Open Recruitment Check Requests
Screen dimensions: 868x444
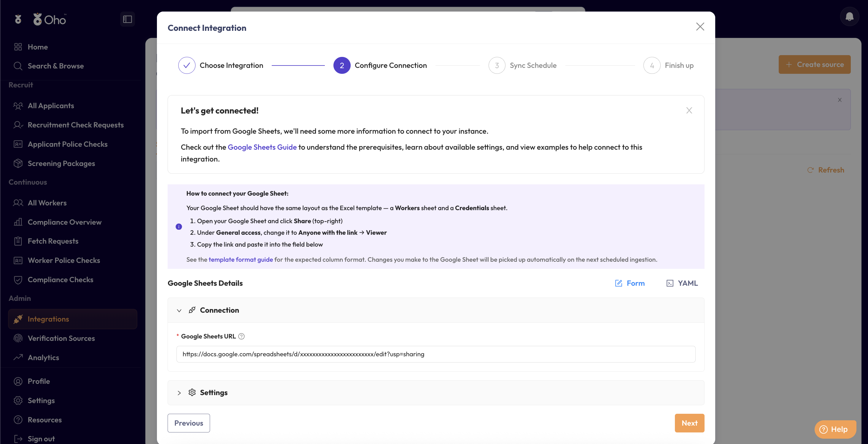[76, 125]
